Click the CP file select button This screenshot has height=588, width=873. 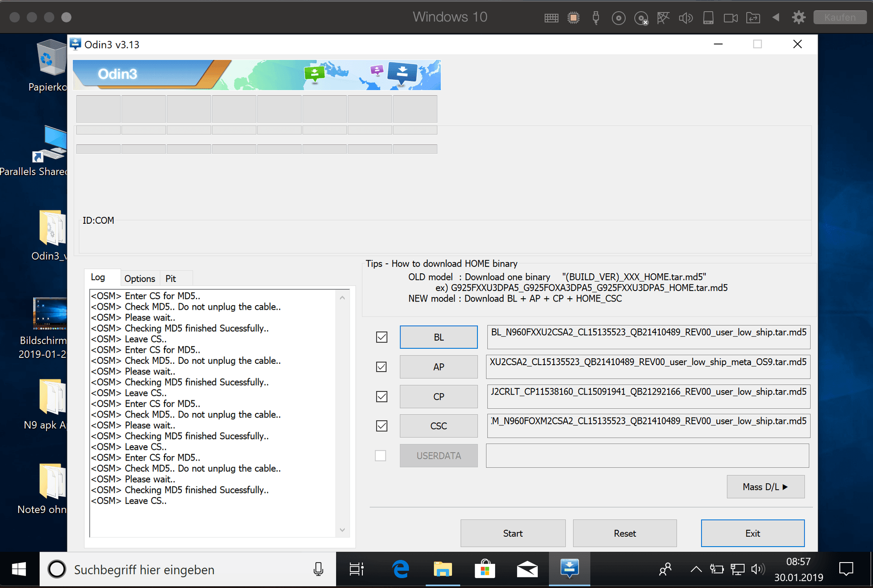point(439,396)
